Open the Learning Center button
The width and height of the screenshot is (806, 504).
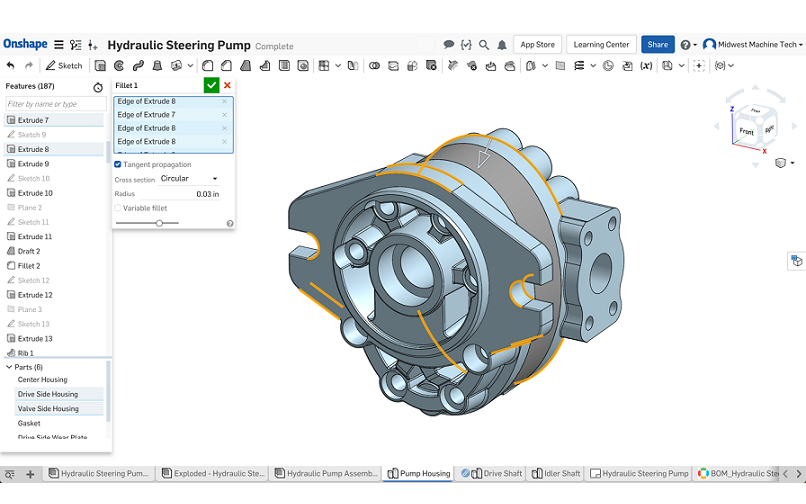click(601, 45)
